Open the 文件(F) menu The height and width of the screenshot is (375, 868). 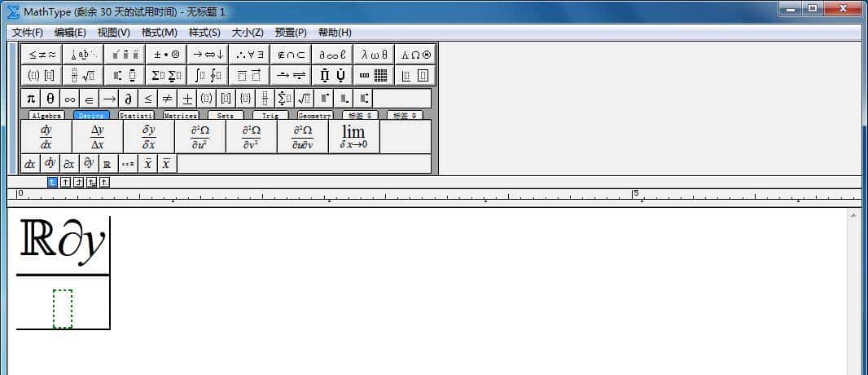coord(28,33)
